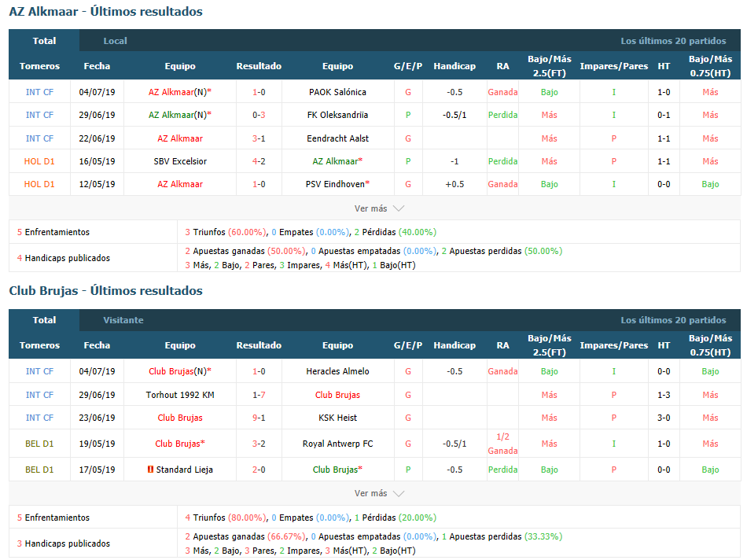Click the Resultado column header in AZ Alkmaar table

click(259, 66)
